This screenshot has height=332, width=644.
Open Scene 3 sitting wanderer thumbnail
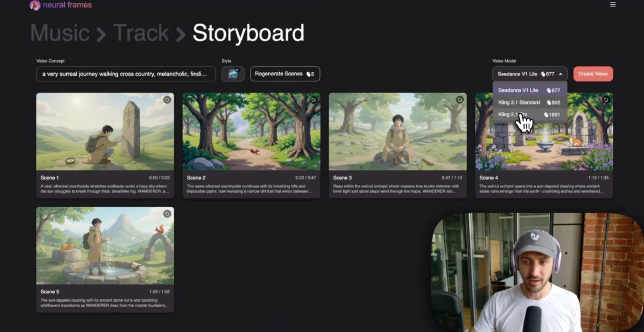397,132
